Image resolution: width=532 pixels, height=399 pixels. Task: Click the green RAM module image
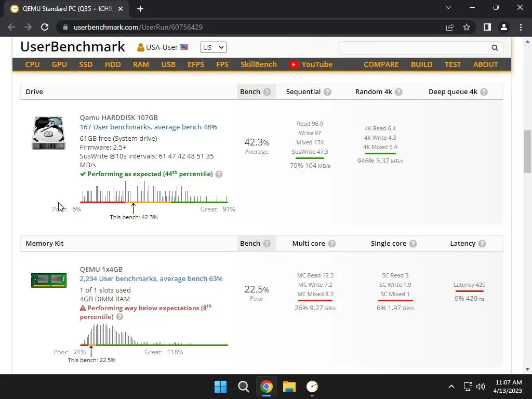[48, 280]
